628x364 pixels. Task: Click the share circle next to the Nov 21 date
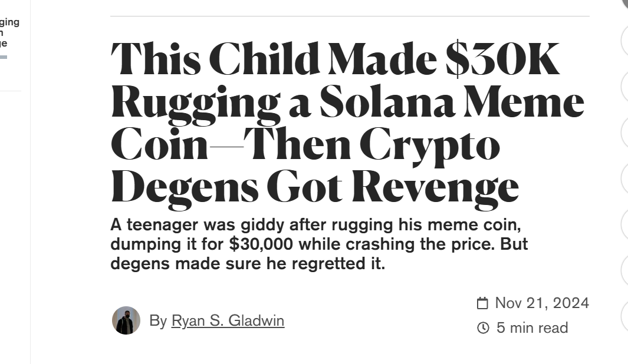pos(625,316)
